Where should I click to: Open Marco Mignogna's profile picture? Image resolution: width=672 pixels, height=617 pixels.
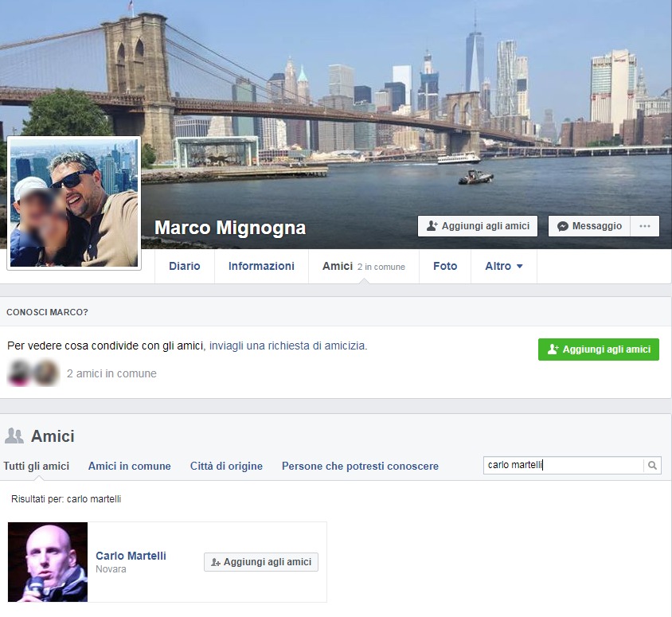click(x=74, y=203)
